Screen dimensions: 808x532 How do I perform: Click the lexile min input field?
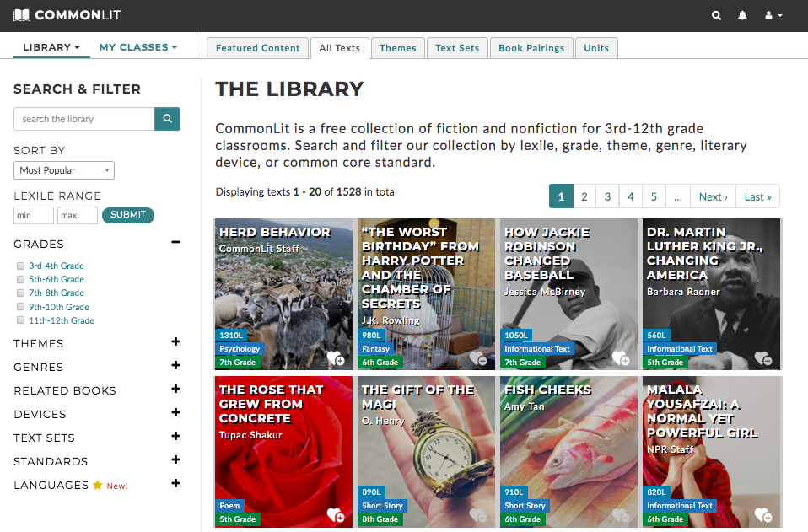click(x=34, y=216)
